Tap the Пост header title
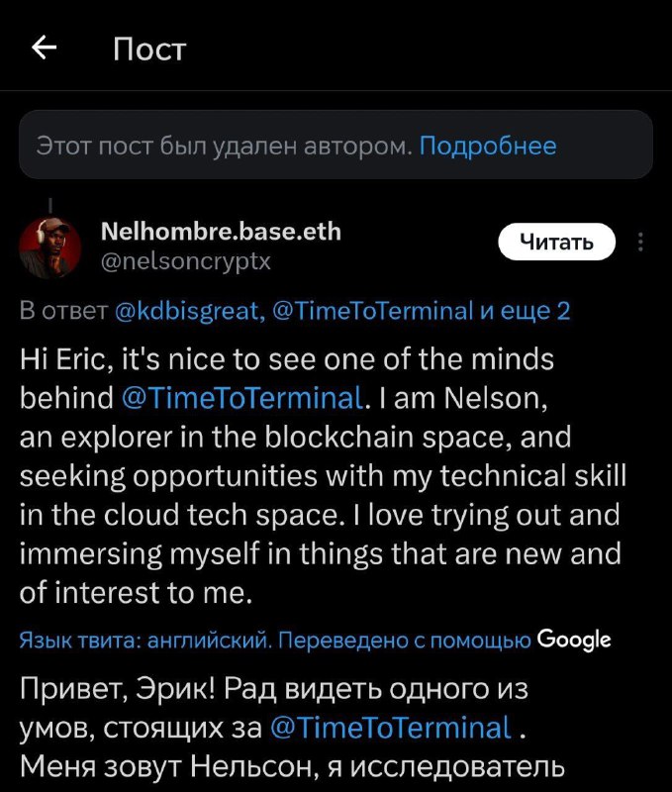The height and width of the screenshot is (792, 672). click(149, 49)
